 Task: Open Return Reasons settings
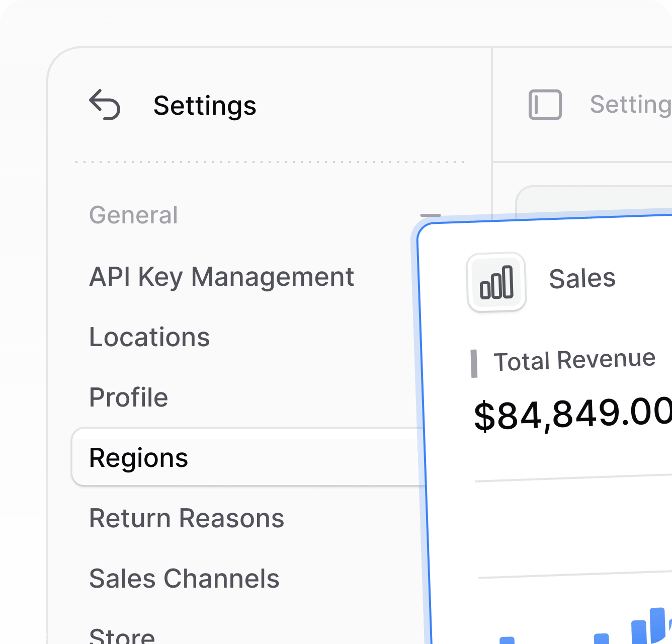[187, 518]
